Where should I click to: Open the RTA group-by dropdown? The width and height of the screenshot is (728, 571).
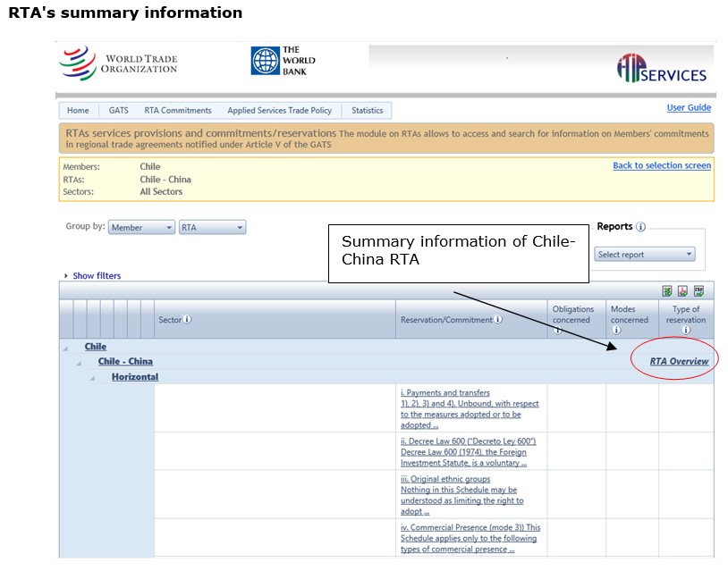click(x=212, y=227)
